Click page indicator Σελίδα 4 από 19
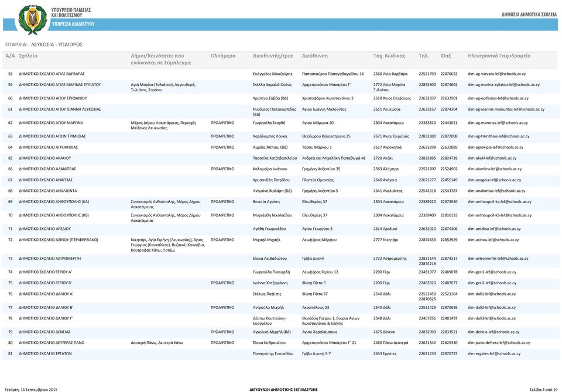The image size is (562, 392). pyautogui.click(x=543, y=390)
